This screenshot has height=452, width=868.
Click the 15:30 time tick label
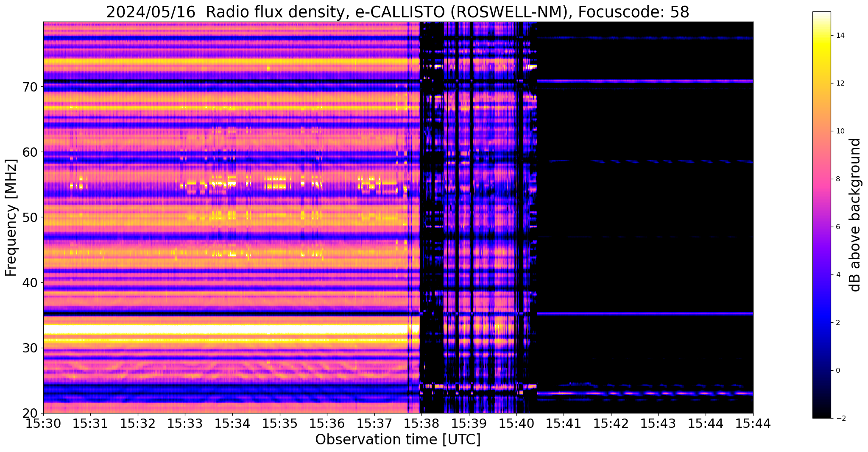tap(43, 423)
